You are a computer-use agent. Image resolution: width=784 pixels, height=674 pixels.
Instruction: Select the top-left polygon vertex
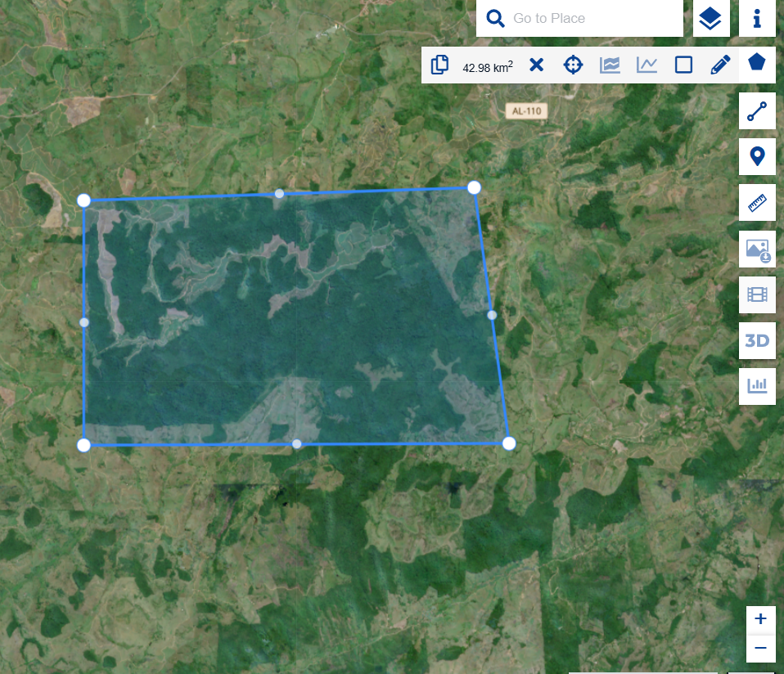[x=84, y=201]
